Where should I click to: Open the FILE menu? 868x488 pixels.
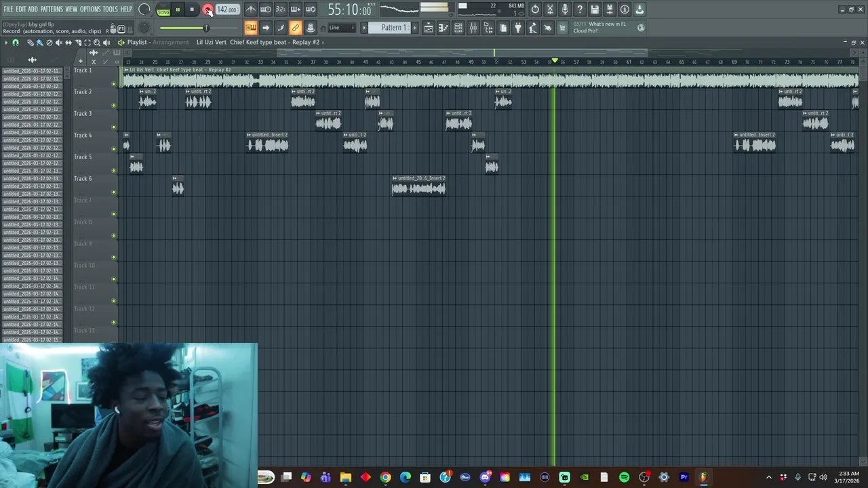[x=8, y=9]
